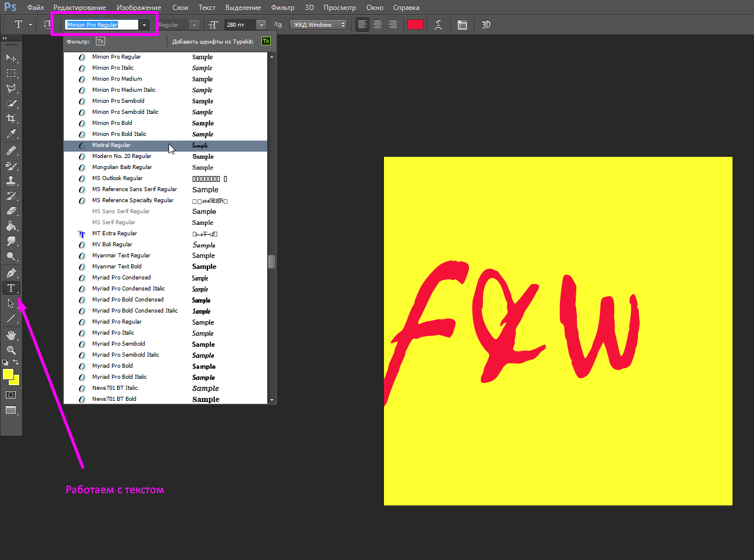The image size is (754, 560).
Task: Click the font list scroll up arrow
Action: coord(271,57)
